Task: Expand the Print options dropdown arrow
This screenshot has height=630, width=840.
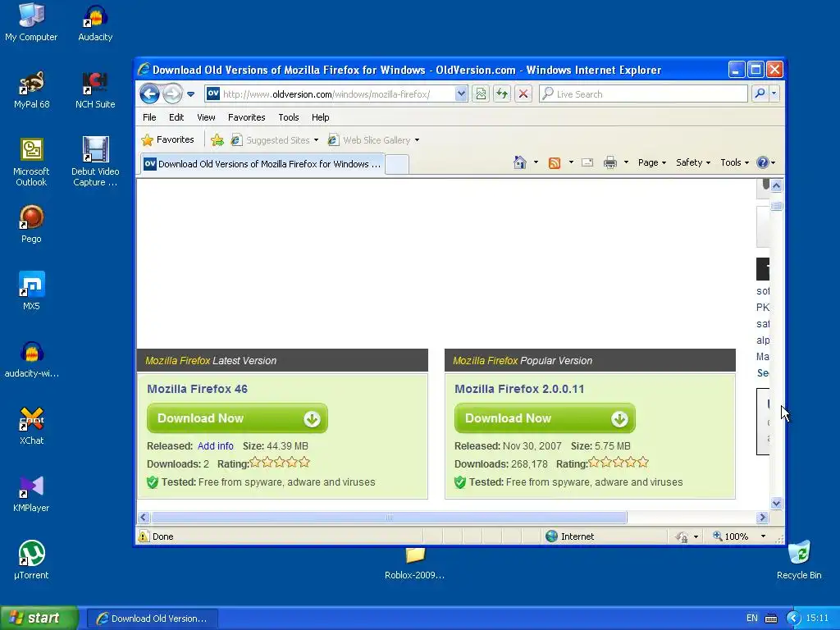Action: (626, 162)
